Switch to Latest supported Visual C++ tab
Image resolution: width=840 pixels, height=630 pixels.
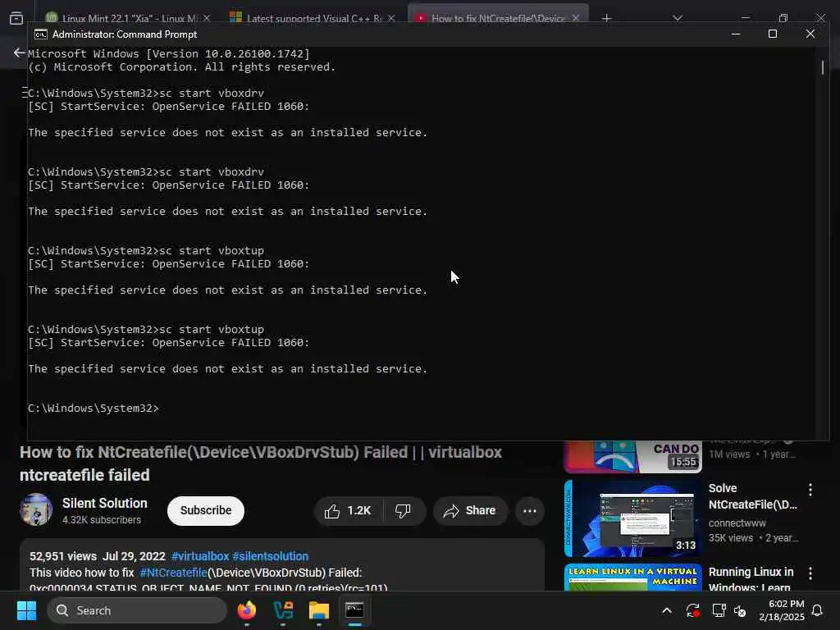pyautogui.click(x=312, y=18)
